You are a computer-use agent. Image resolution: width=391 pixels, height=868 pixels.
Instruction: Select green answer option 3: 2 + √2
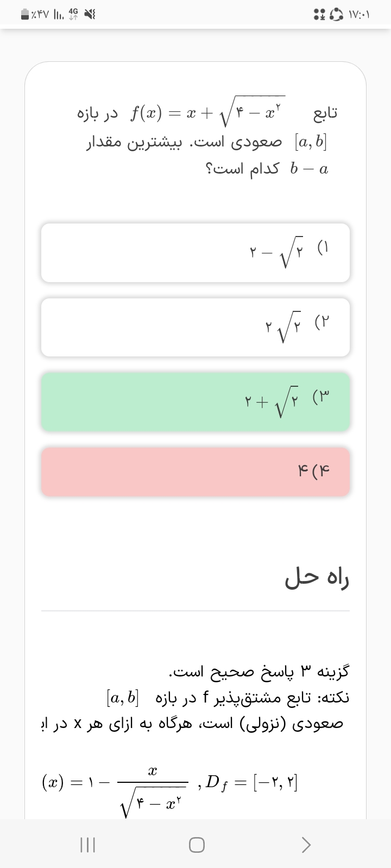[195, 402]
